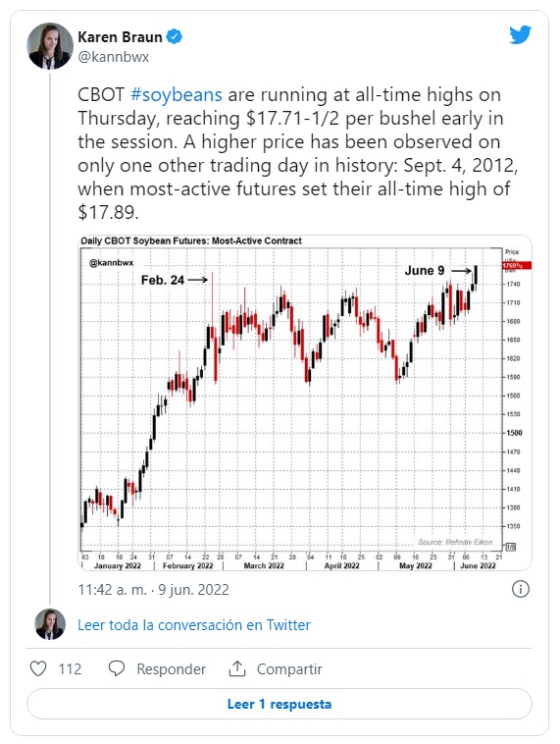Viewport: 560px width, 744px height.
Task: Click the Responder label
Action: [172, 669]
